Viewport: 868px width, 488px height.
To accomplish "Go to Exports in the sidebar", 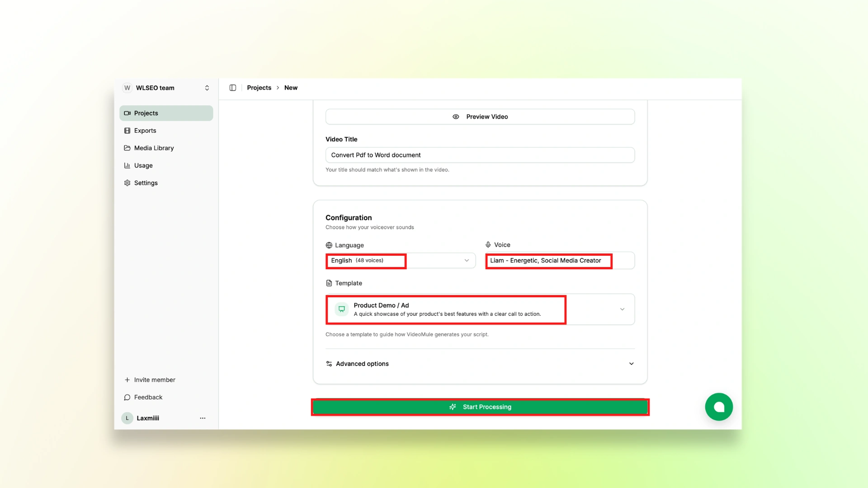I will (x=145, y=131).
